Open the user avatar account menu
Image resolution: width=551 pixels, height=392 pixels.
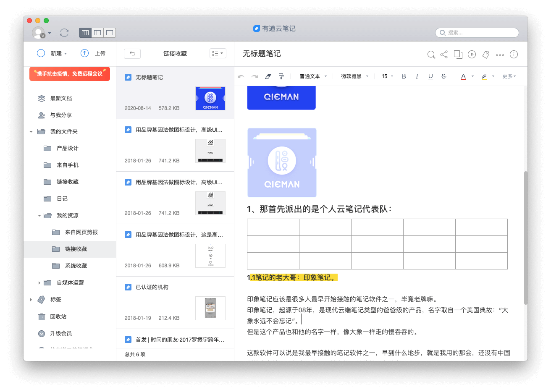coord(41,33)
